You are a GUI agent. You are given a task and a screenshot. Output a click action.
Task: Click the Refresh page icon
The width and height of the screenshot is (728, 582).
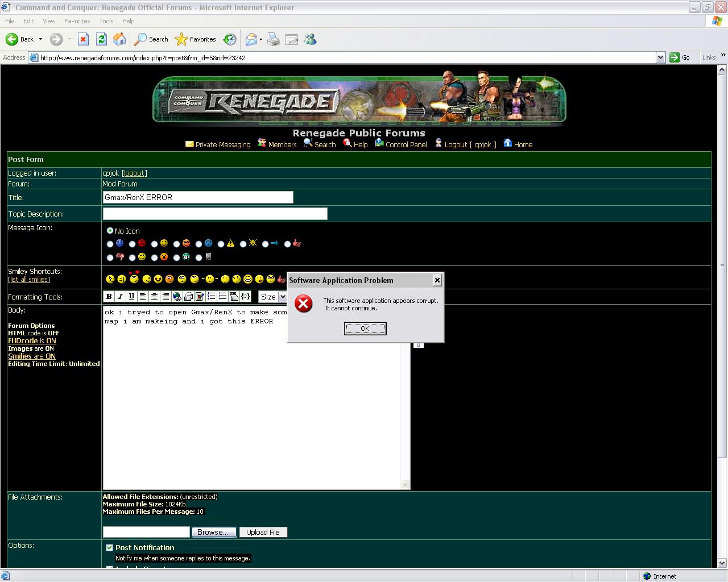click(101, 39)
